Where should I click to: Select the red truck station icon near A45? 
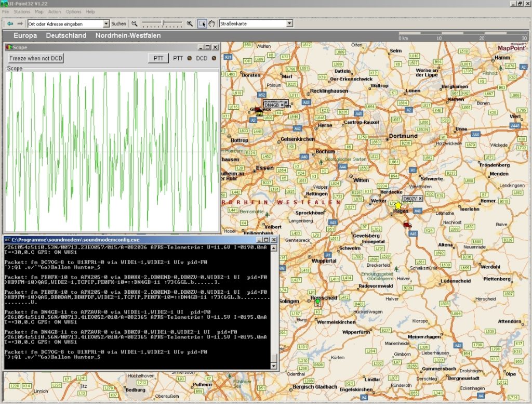coord(407,225)
